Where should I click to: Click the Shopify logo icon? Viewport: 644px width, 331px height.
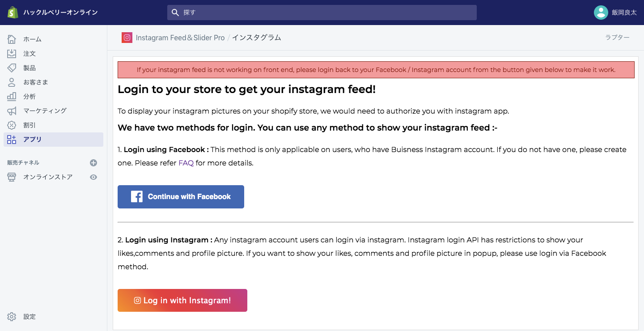pos(13,13)
